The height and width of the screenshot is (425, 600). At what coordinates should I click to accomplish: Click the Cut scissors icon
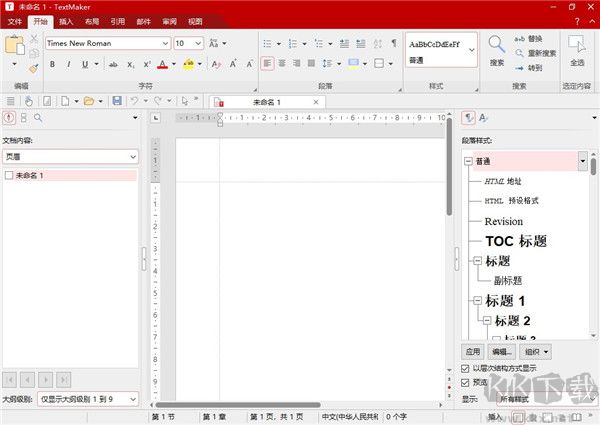[34, 38]
